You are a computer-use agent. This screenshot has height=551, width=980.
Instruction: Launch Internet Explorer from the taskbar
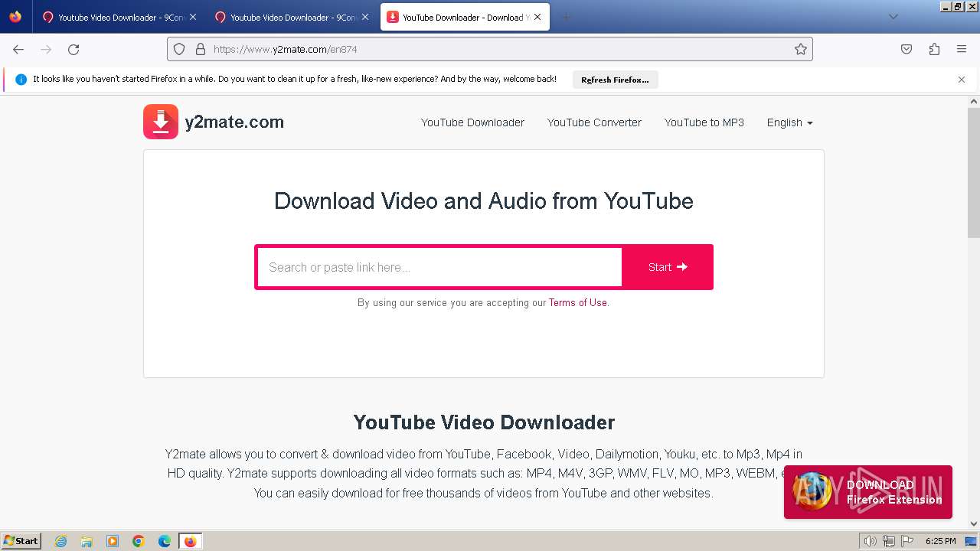tap(60, 541)
